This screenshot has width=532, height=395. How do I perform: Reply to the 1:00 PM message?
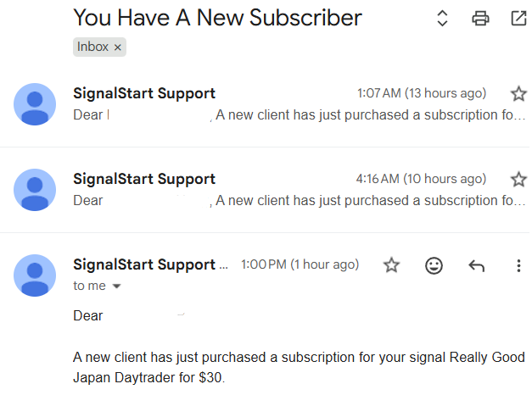point(476,266)
